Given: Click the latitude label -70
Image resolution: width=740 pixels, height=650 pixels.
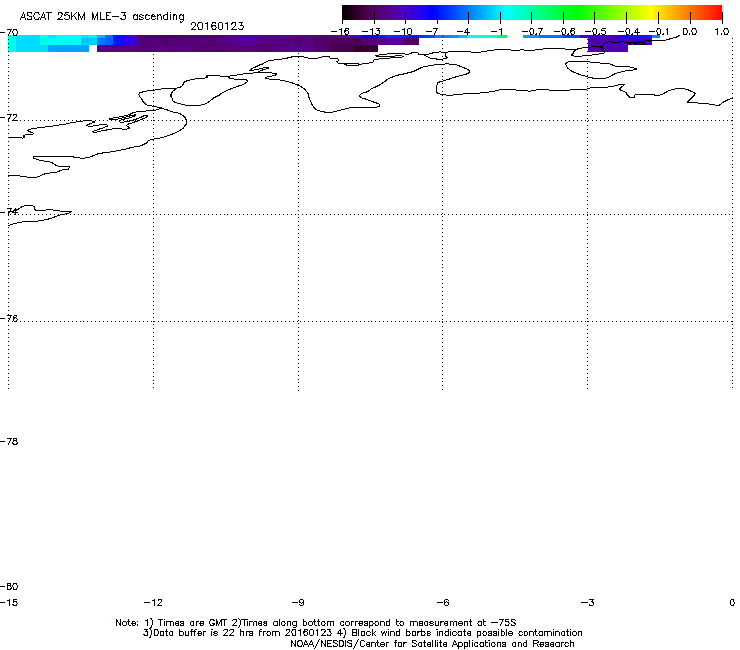Looking at the screenshot, I should tap(9, 33).
